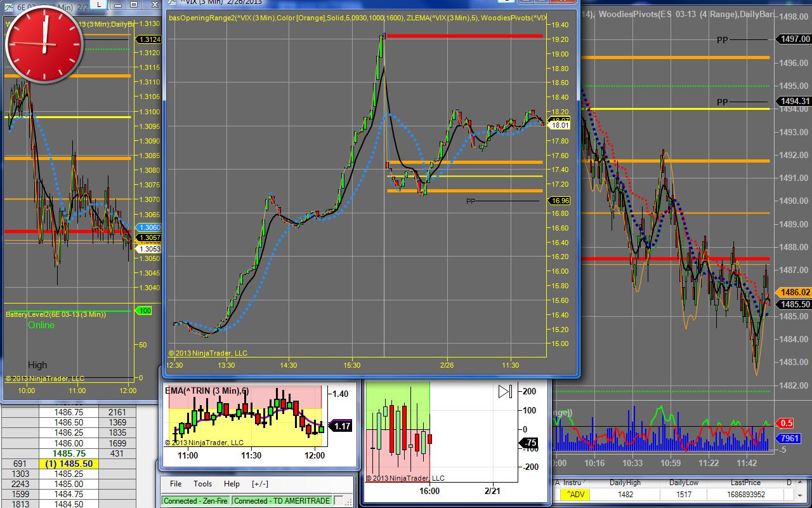Click the red analog clock widget
This screenshot has width=812, height=508.
point(44,44)
